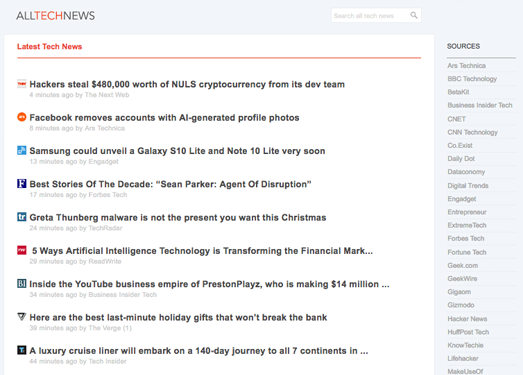Open last-minute holiday gifts headline
Screen dimensions: 523x375
[178, 317]
